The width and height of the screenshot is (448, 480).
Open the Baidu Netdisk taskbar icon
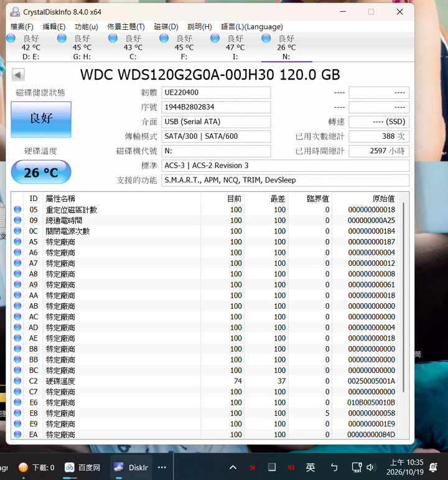pyautogui.click(x=70, y=468)
